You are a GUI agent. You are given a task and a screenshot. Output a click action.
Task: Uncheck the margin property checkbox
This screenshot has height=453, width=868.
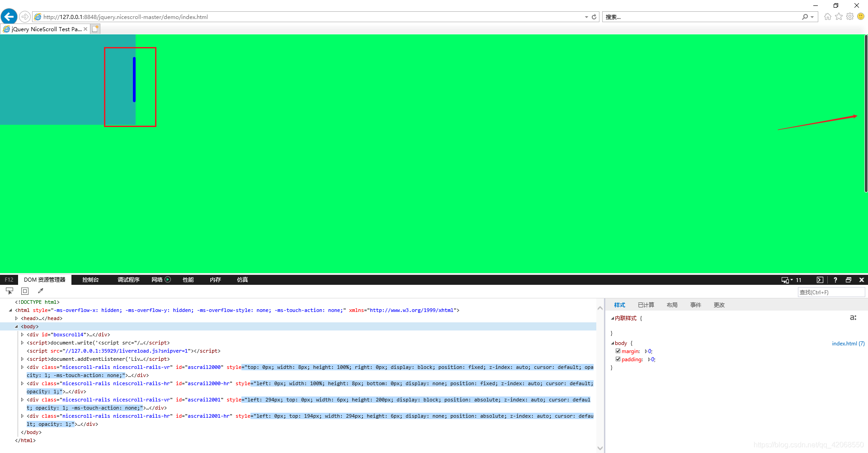(x=618, y=351)
